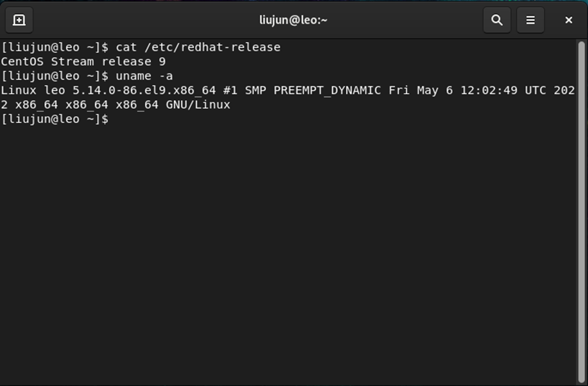Click the liujun@leo:~ window title

coord(294,20)
